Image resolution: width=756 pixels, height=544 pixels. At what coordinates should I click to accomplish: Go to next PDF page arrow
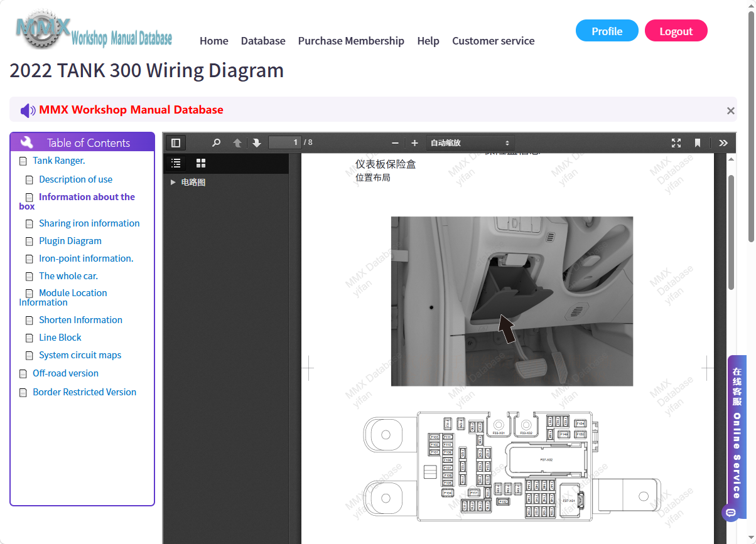click(x=256, y=143)
